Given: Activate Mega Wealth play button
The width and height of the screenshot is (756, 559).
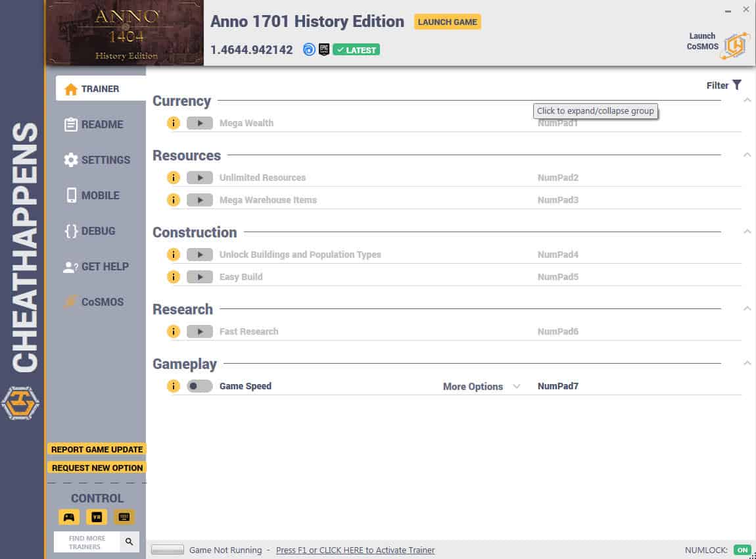Looking at the screenshot, I should tap(200, 123).
